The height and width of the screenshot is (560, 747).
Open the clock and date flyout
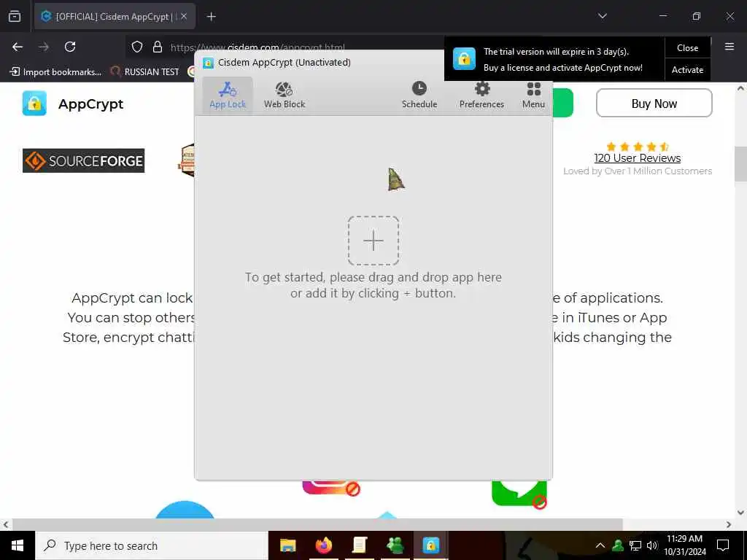coord(684,545)
